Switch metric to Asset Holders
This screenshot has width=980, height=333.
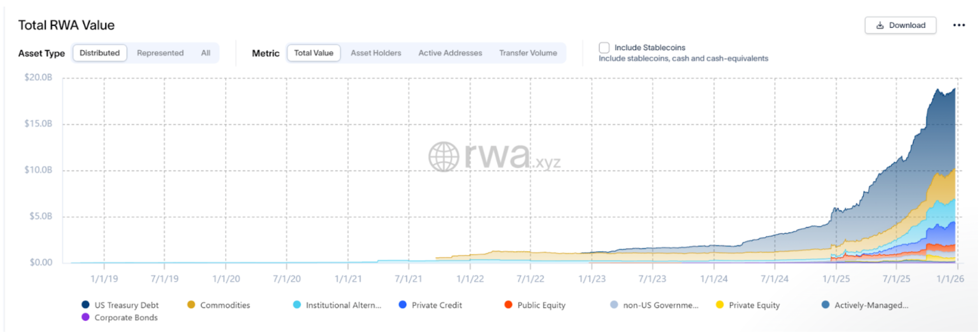[x=376, y=53]
